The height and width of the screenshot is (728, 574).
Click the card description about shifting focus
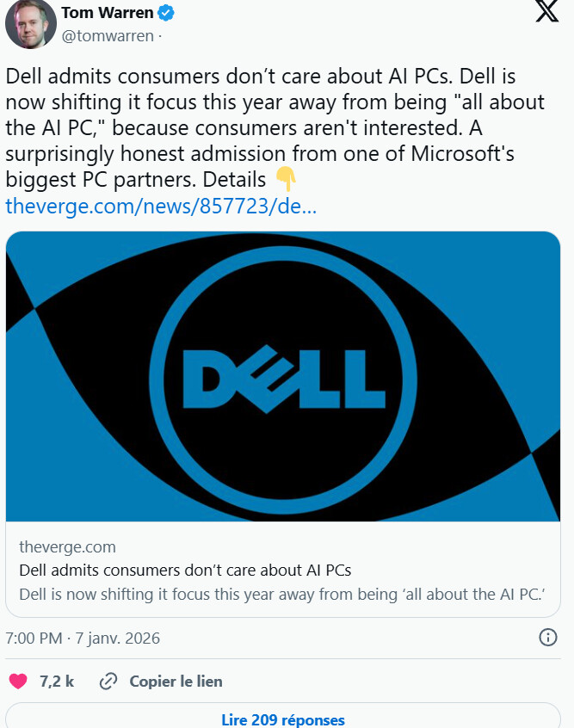[x=283, y=594]
